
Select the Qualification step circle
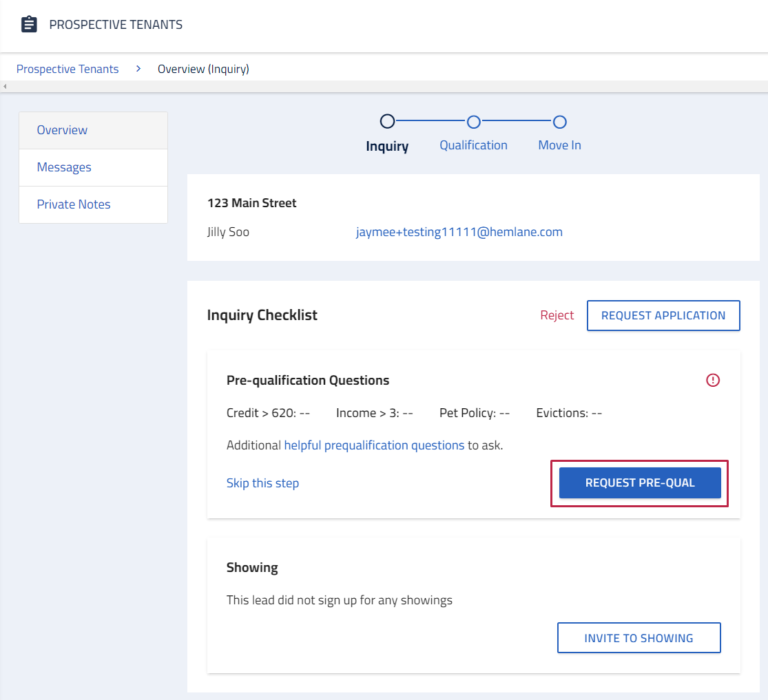click(473, 122)
